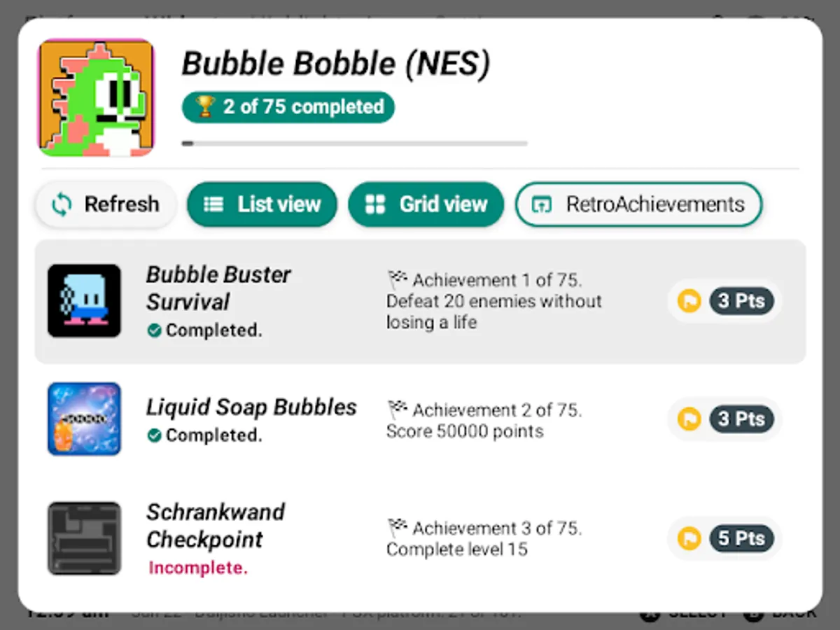This screenshot has width=840, height=630.
Task: Click the 5 Pts badge for Schrankwand Checkpoint
Action: coord(741,538)
